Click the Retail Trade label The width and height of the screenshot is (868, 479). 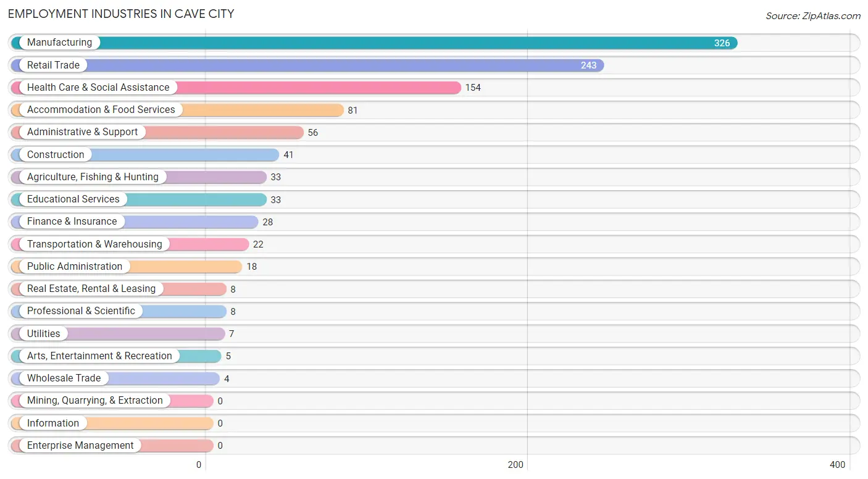tap(53, 65)
